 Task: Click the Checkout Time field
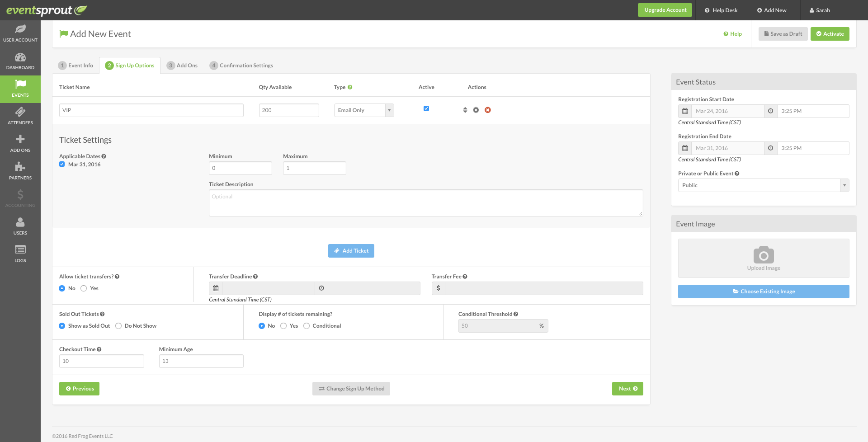[102, 361]
